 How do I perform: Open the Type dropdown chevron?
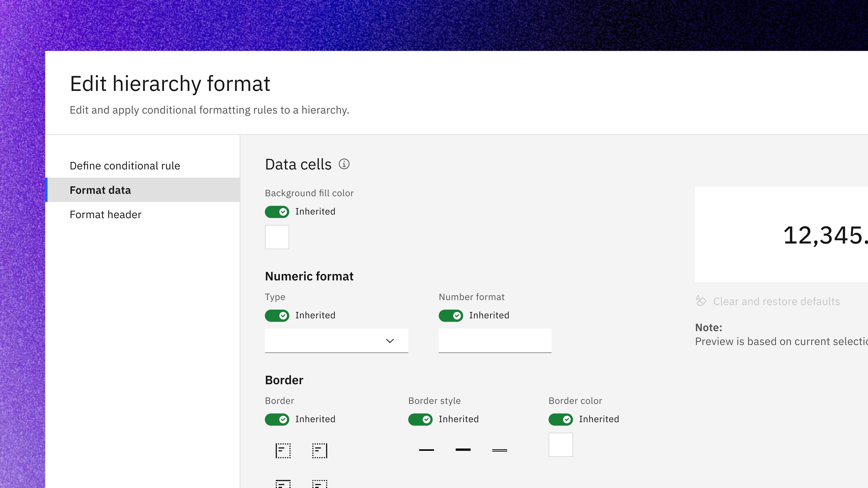(x=390, y=341)
